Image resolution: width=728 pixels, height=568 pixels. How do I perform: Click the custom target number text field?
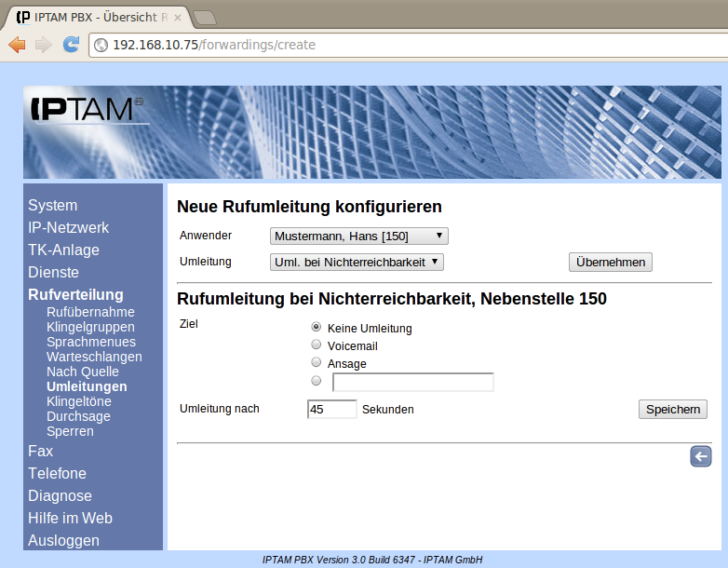tap(412, 382)
